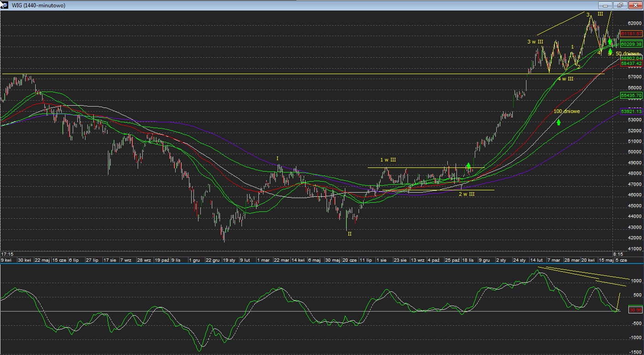The width and height of the screenshot is (644, 355).
Task: Click the '17 sie' date on time axis
Action: tap(110, 260)
